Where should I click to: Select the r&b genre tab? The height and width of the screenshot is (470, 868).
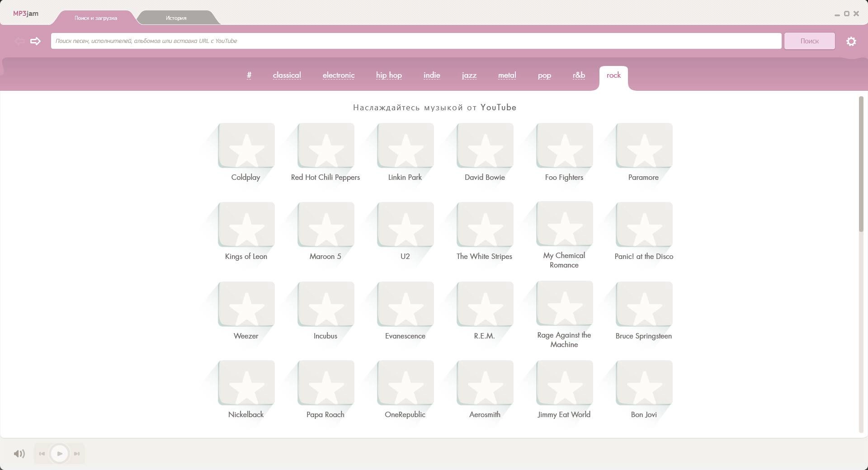[x=579, y=75]
